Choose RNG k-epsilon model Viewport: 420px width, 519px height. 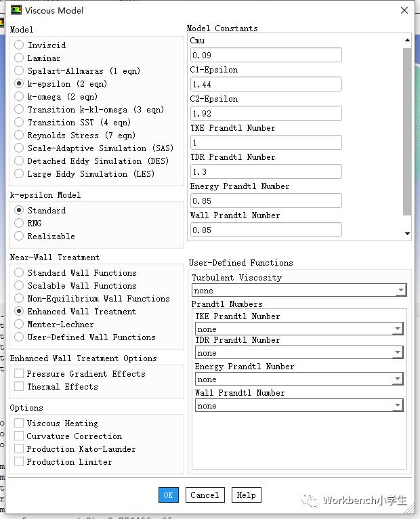pos(19,223)
